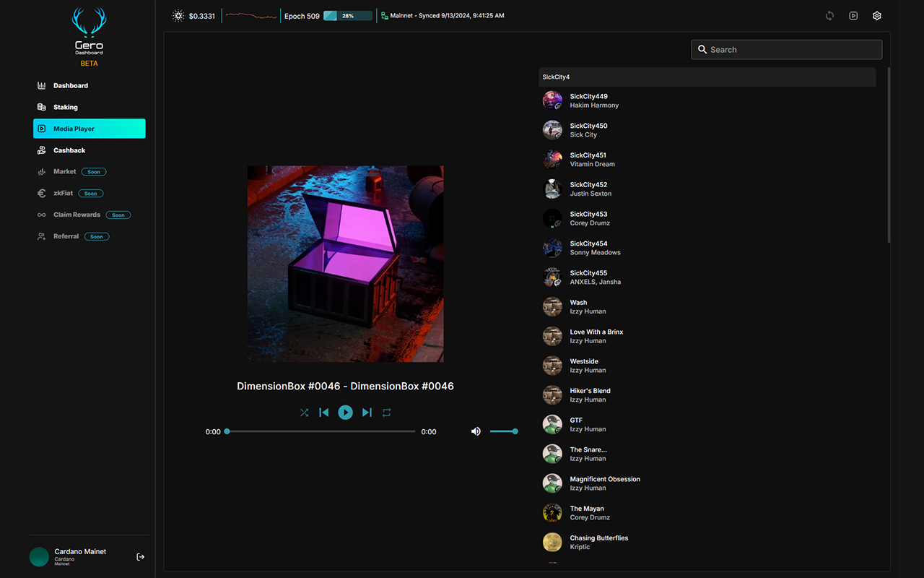924x578 pixels.
Task: Open settings via the gear icon
Action: pos(876,15)
